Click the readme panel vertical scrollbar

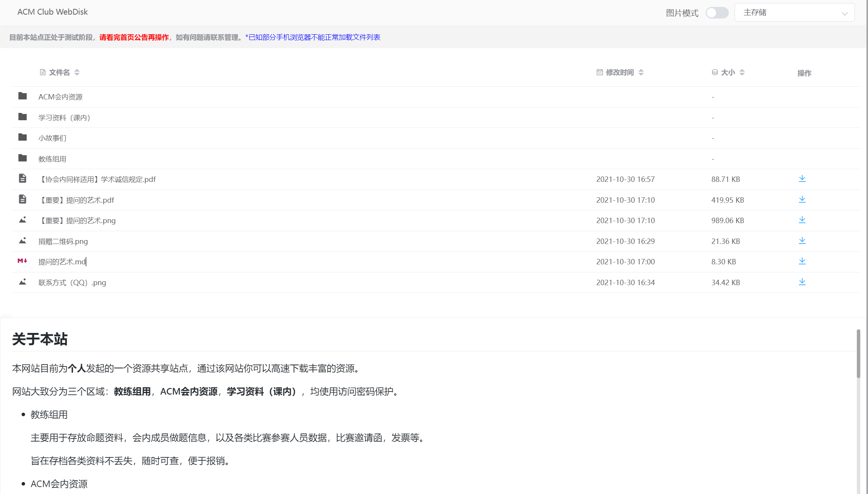(x=858, y=354)
